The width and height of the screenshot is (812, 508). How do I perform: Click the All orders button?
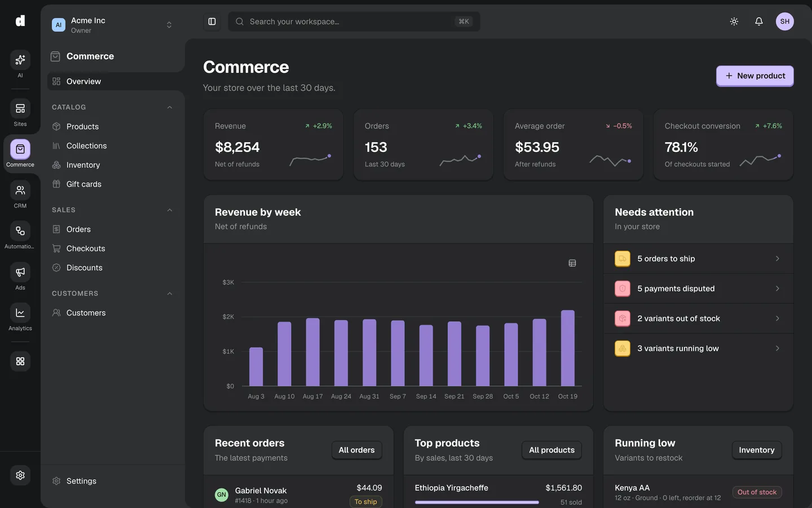356,450
